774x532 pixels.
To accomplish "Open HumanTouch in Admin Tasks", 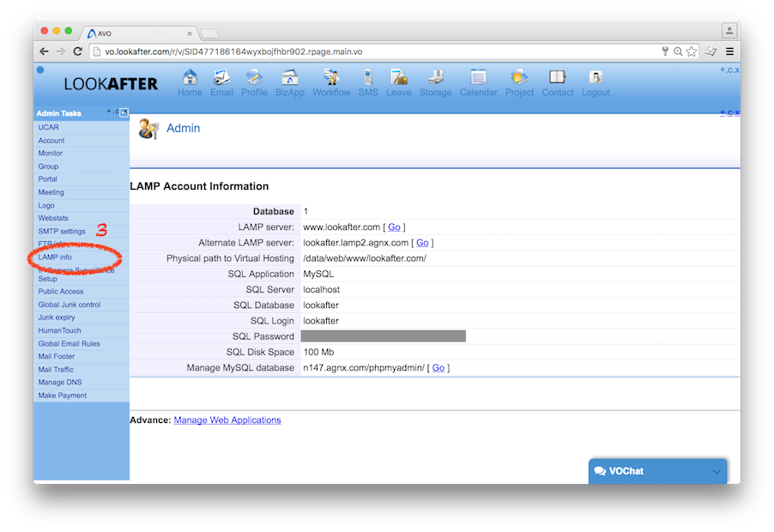I will [x=60, y=330].
